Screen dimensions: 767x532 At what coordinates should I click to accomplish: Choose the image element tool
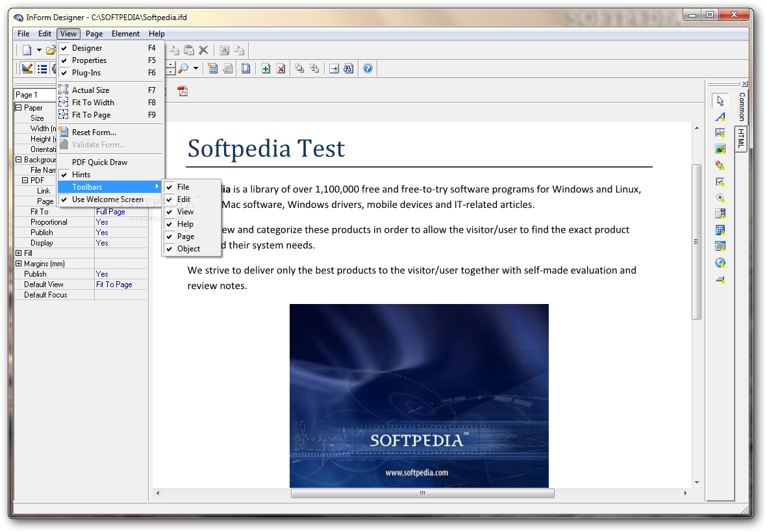tap(720, 149)
